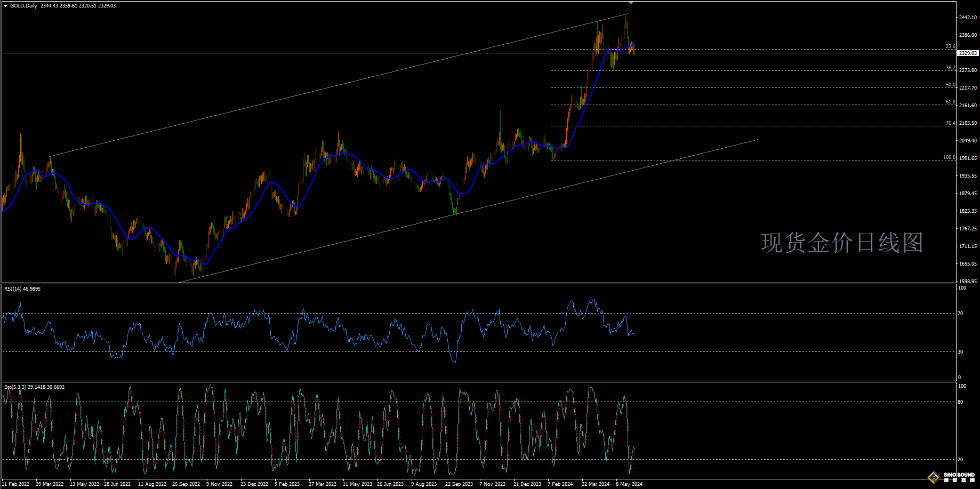Open the dropdown arrow beside GOLD,Daily

click(5, 6)
